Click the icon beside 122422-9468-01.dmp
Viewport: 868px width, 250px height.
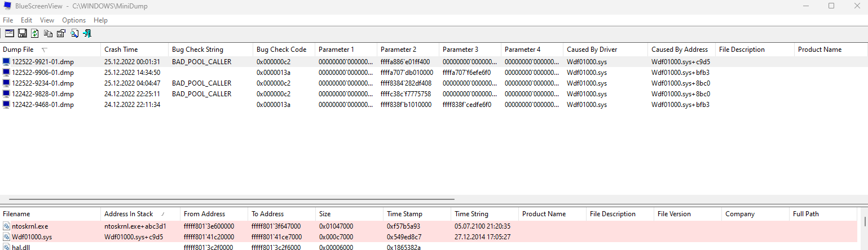point(6,105)
